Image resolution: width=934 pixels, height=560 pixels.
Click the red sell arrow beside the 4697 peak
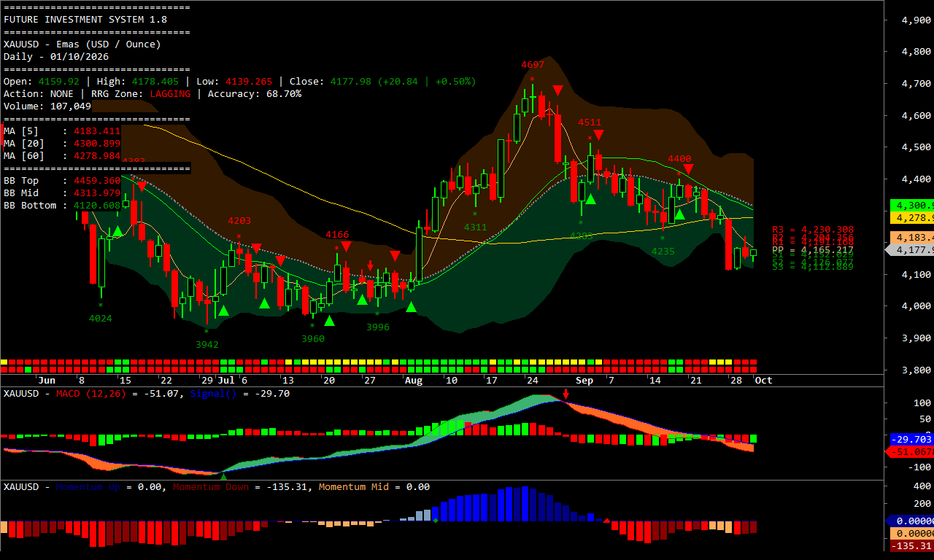point(557,90)
